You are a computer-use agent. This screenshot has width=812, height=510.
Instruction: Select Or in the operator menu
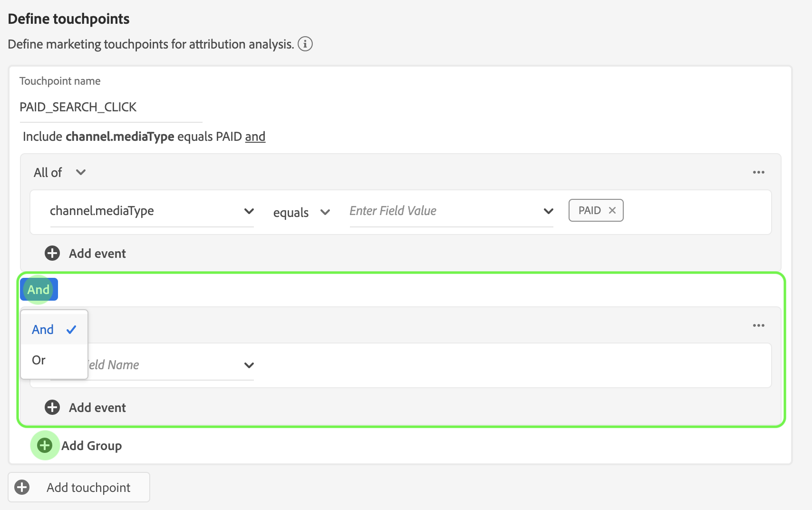[39, 360]
